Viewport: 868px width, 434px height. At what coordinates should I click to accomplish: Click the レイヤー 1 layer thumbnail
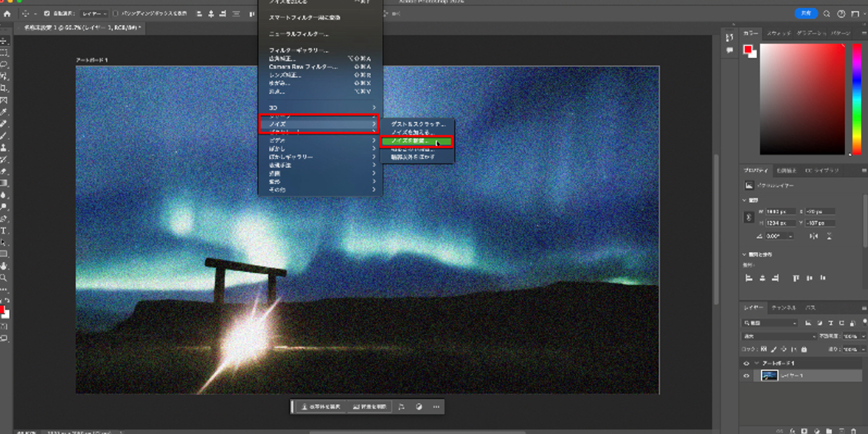(770, 376)
